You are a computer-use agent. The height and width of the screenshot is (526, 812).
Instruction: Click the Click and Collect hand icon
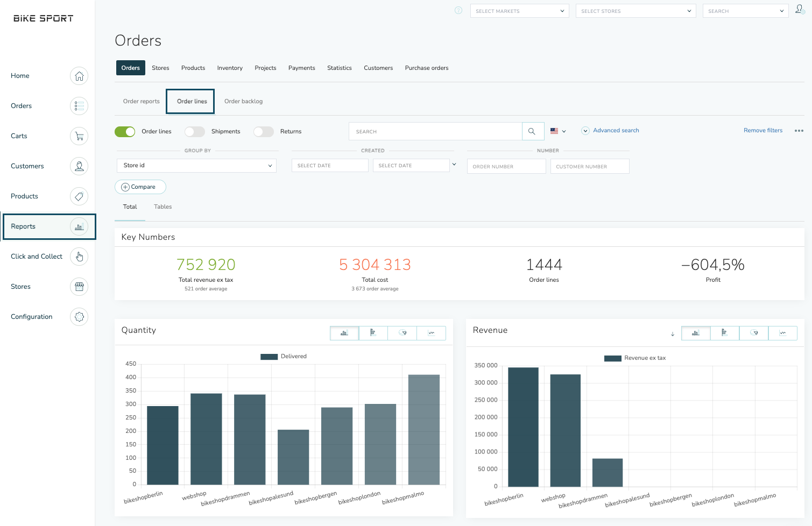79,257
